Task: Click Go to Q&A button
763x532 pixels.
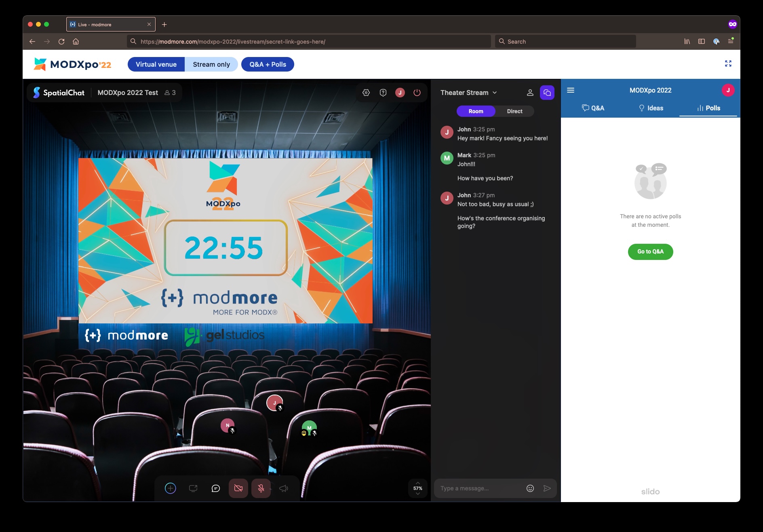Action: 651,251
